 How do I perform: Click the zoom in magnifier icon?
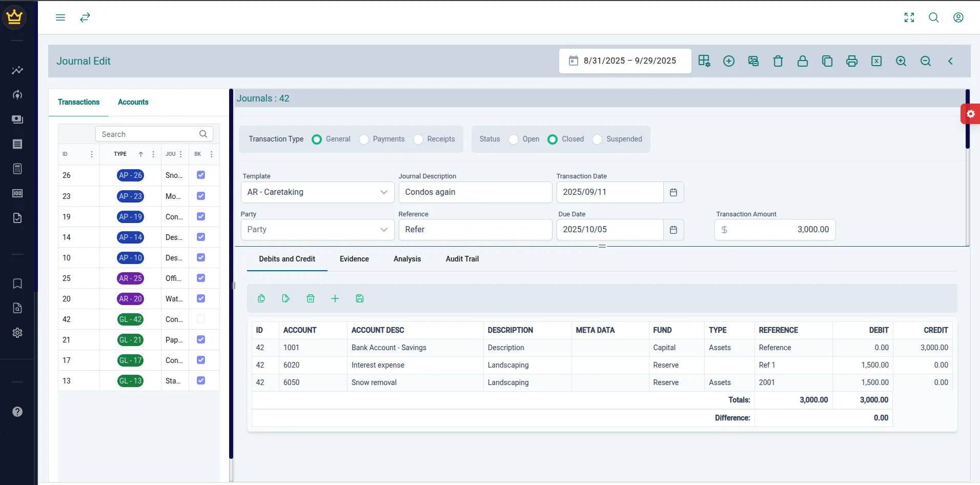901,61
